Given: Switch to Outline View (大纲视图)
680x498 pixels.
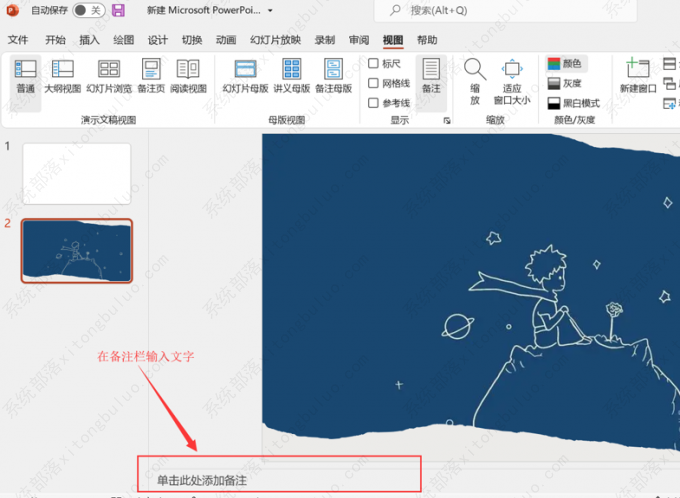Looking at the screenshot, I should point(62,77).
